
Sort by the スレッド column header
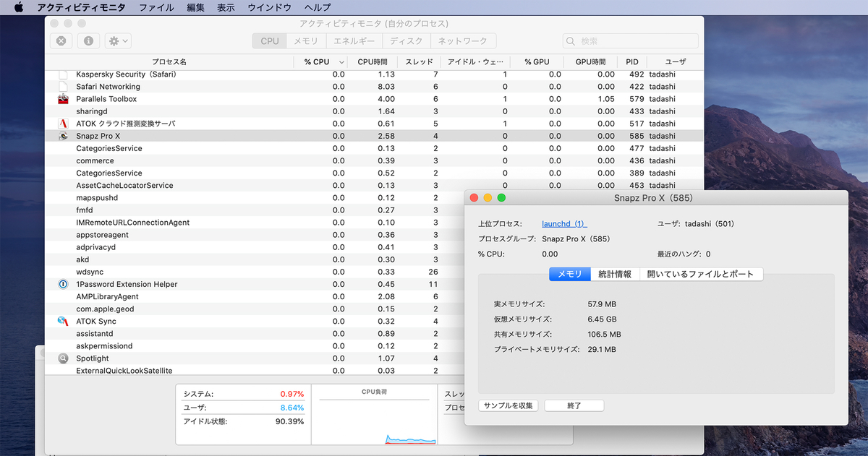coord(420,62)
